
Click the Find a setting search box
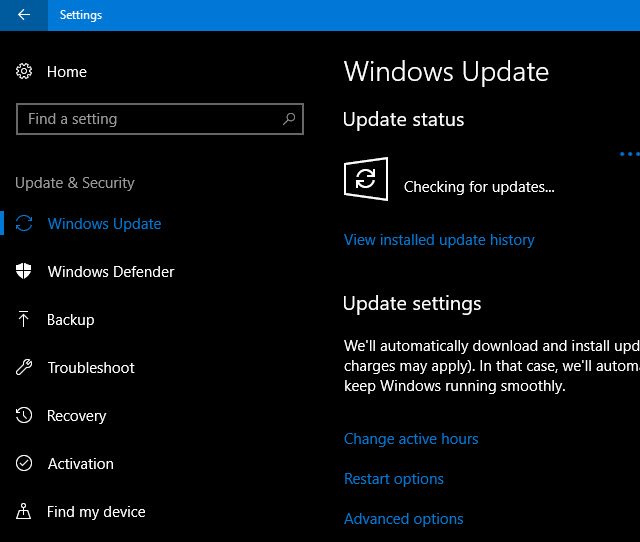160,119
